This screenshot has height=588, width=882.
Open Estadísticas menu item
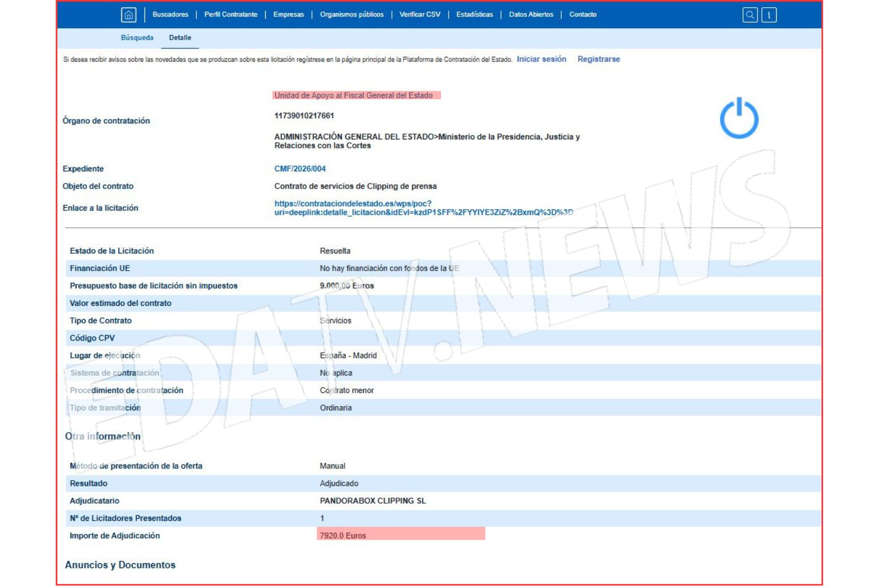pyautogui.click(x=475, y=14)
